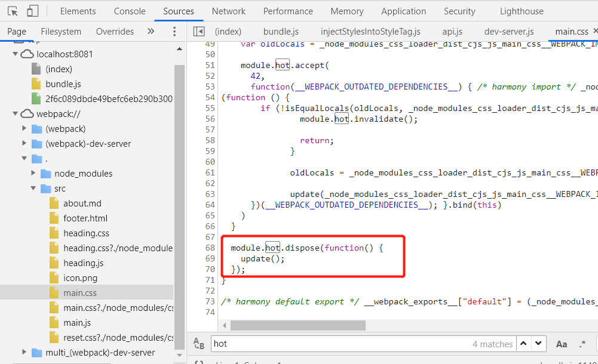Open the Application panel
Image resolution: width=598 pixels, height=364 pixels.
[x=403, y=11]
